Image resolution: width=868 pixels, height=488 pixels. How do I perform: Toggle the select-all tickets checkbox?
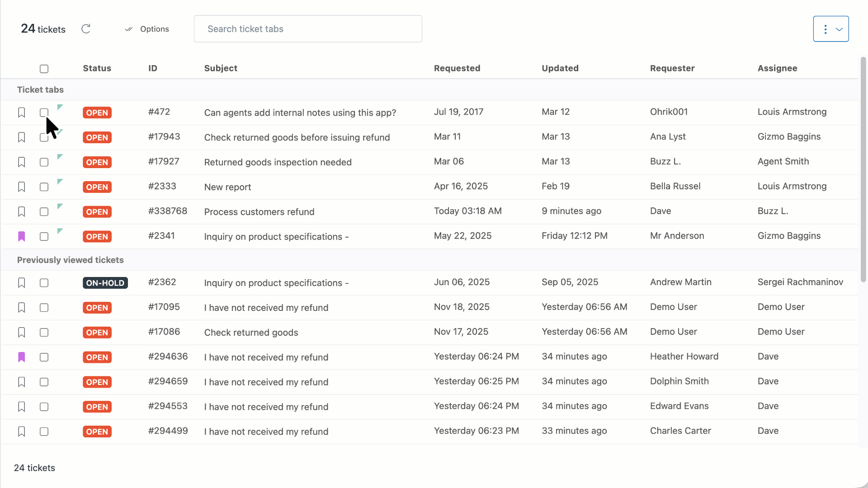click(44, 69)
